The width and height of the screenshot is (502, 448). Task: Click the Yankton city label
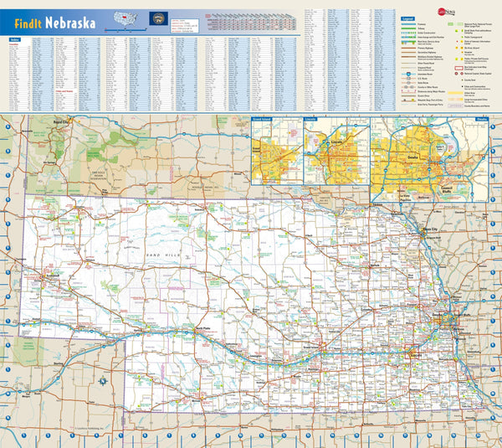tap(378, 204)
